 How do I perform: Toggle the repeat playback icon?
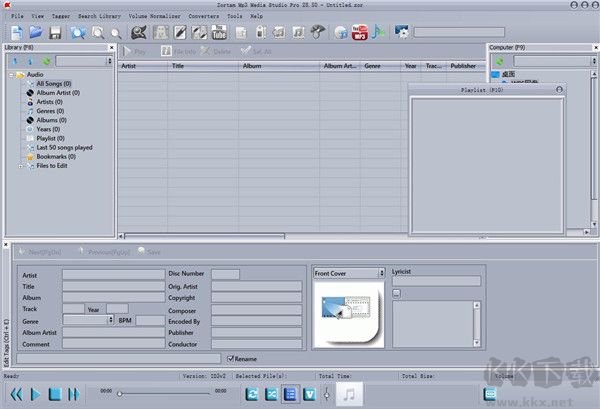[253, 394]
